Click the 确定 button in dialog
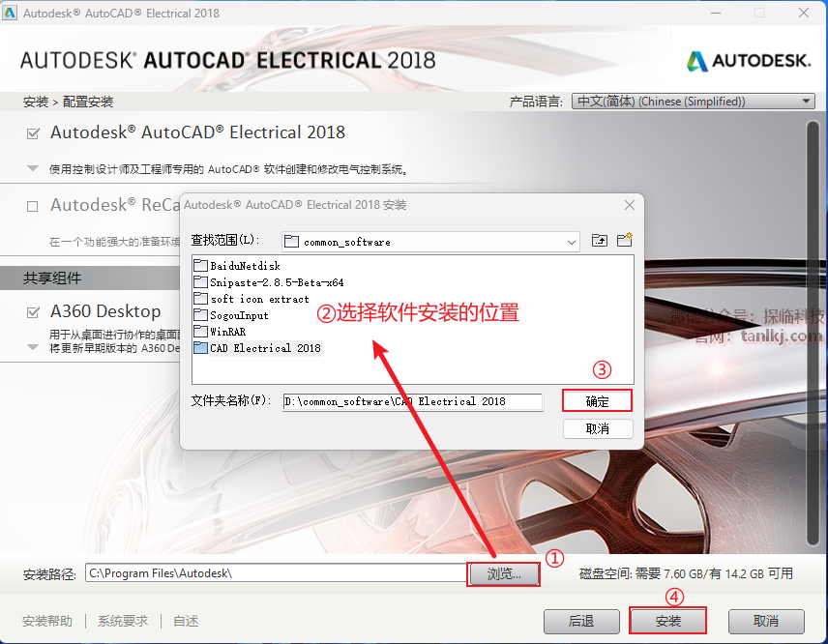This screenshot has height=644, width=828. [597, 401]
